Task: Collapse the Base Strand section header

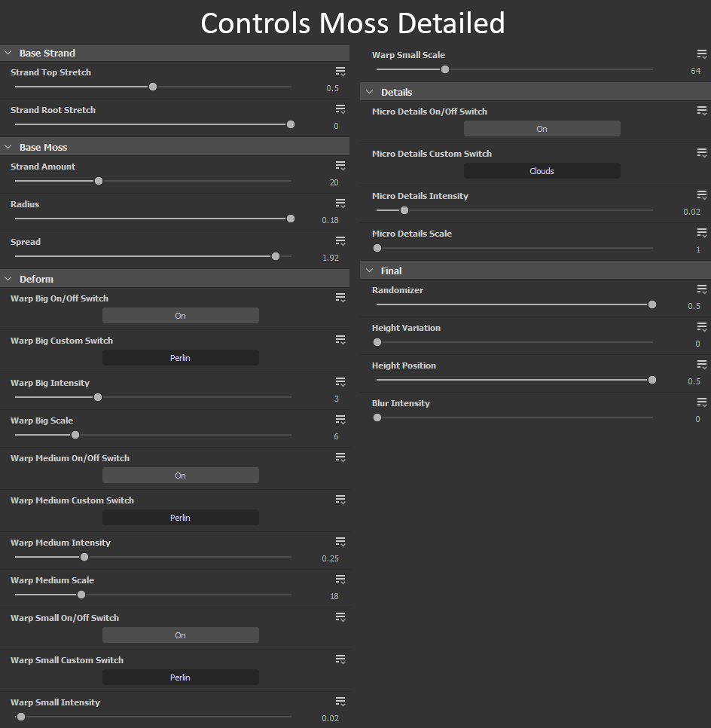Action: point(8,54)
